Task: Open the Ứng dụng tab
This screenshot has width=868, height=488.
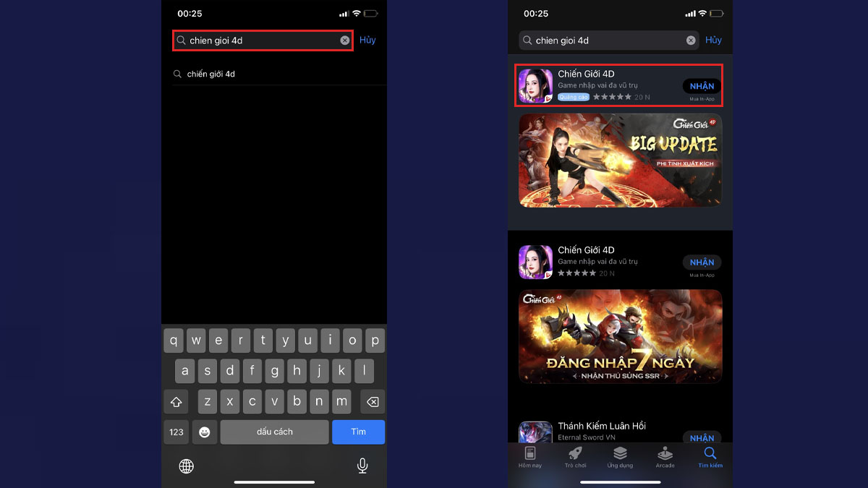Action: click(x=620, y=457)
